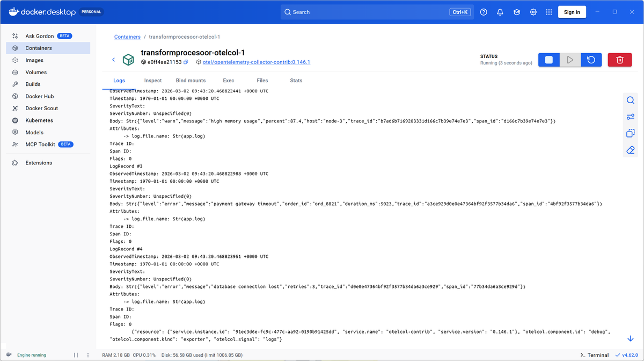Restart the container
This screenshot has width=644, height=361.
(591, 60)
